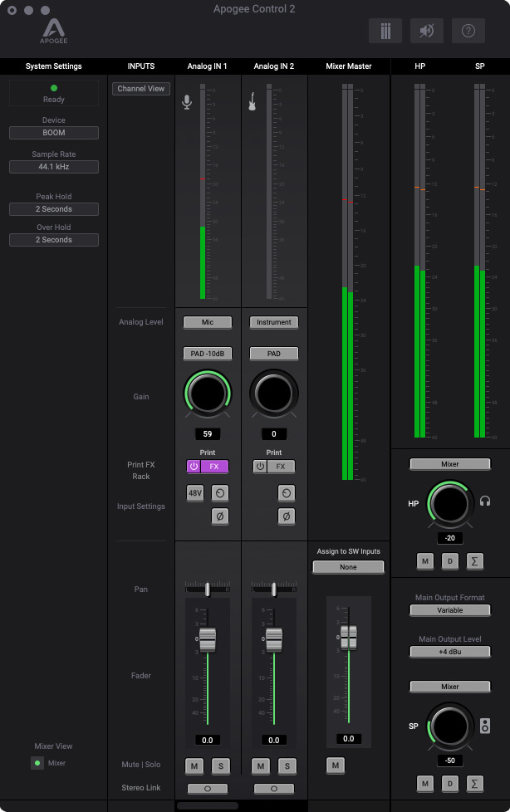This screenshot has width=510, height=812.
Task: Open FX rack on Analog IN 1
Action: (214, 467)
